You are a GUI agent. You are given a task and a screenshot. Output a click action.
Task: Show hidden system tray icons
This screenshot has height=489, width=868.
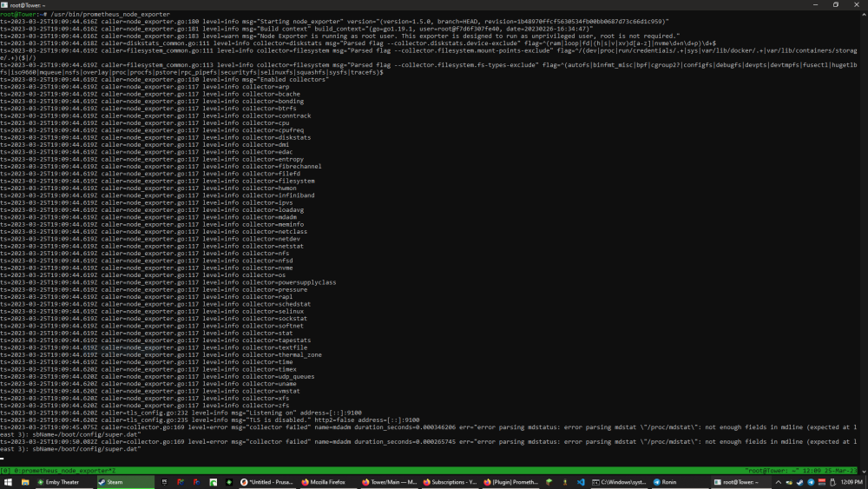[779, 482]
